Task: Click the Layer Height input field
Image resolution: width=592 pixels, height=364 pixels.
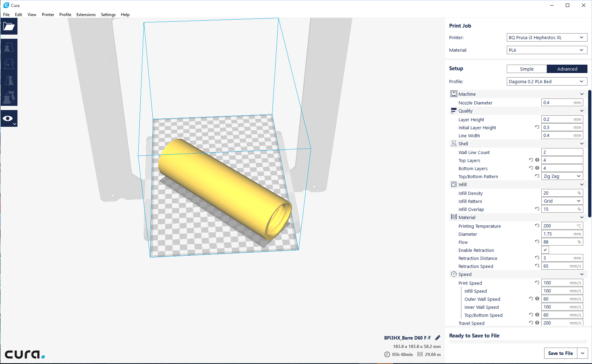Action: pos(562,119)
